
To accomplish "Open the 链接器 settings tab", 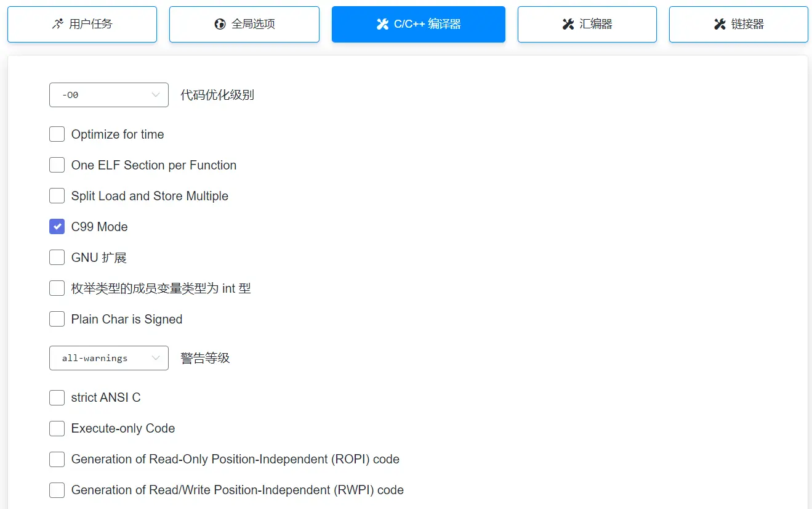I will tap(738, 23).
